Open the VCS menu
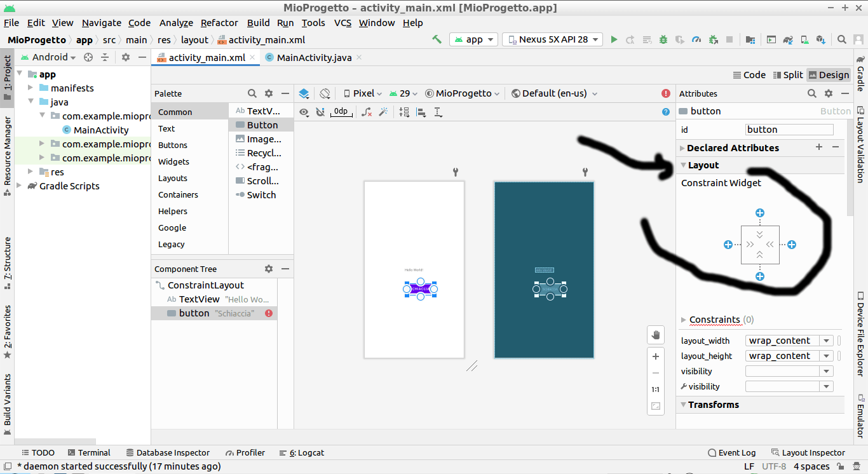Viewport: 868px width, 474px height. coord(342,23)
